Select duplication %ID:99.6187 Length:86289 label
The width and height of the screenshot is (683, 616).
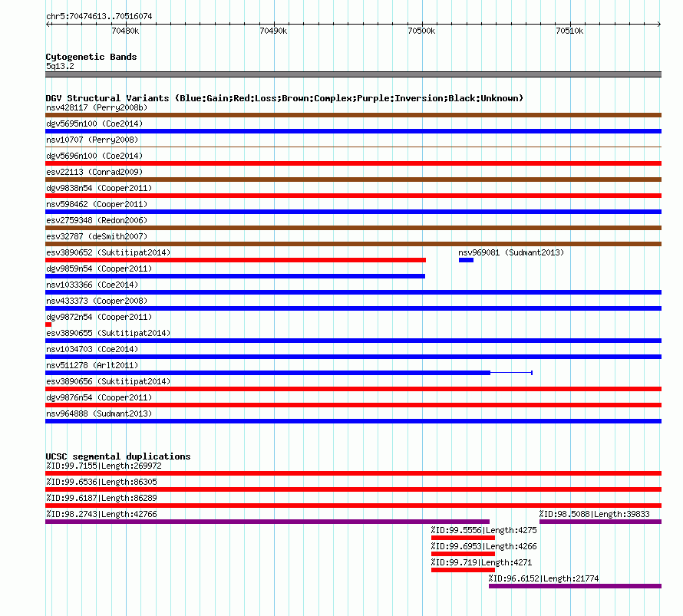(101, 498)
